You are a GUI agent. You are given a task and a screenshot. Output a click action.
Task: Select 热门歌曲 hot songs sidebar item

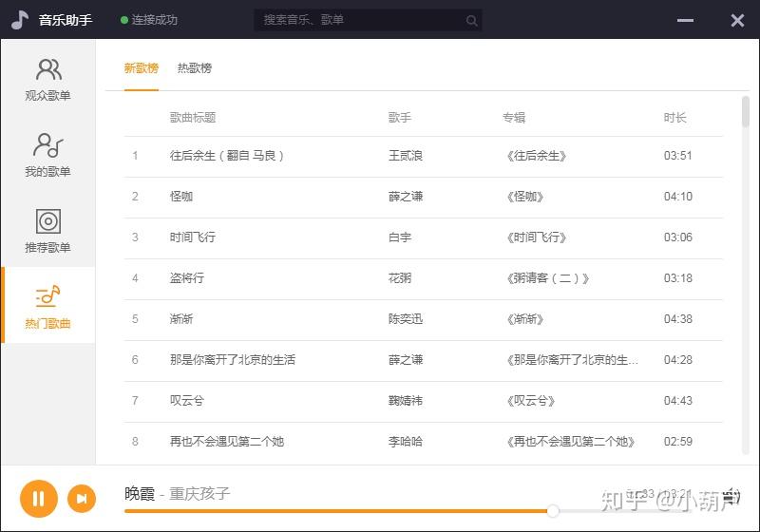(47, 307)
